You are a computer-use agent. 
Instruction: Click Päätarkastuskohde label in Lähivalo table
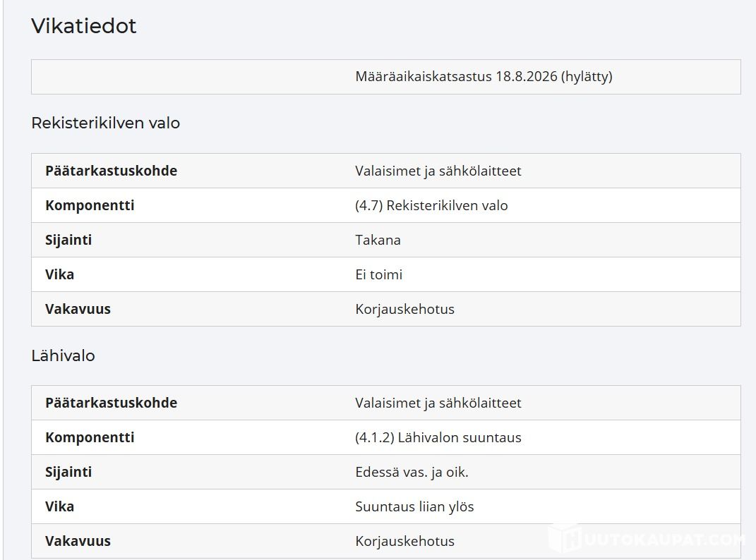pyautogui.click(x=112, y=403)
